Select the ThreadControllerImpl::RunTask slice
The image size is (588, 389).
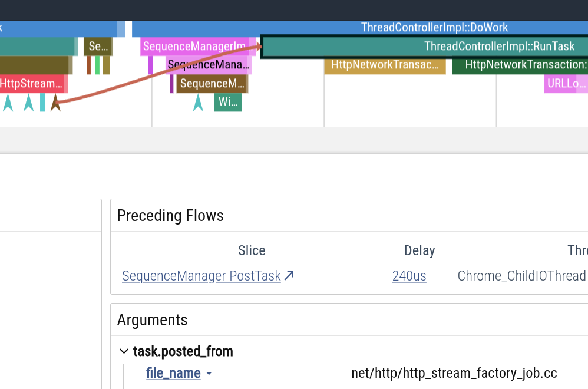[x=424, y=47]
